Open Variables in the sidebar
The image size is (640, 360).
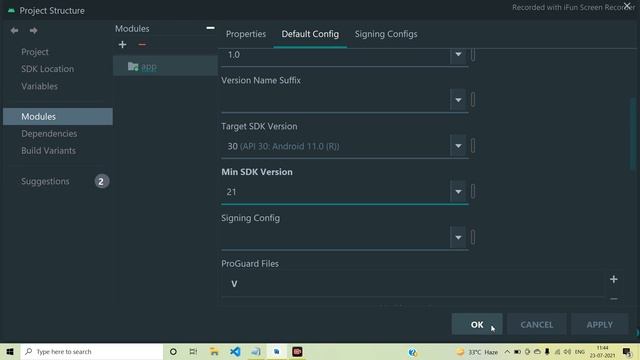[x=39, y=86]
